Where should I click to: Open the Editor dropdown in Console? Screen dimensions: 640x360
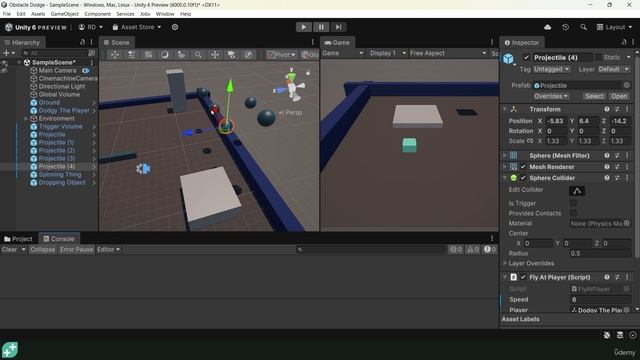pyautogui.click(x=108, y=249)
